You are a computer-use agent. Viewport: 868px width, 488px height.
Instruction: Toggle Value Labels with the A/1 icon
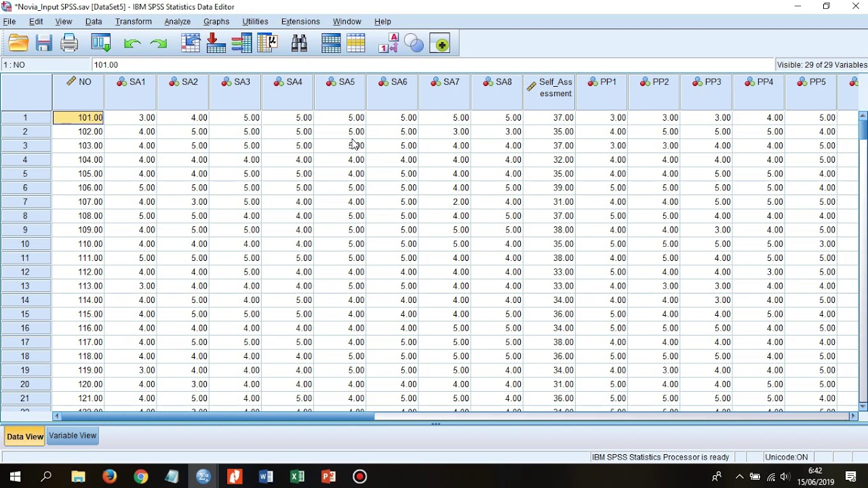[x=389, y=43]
